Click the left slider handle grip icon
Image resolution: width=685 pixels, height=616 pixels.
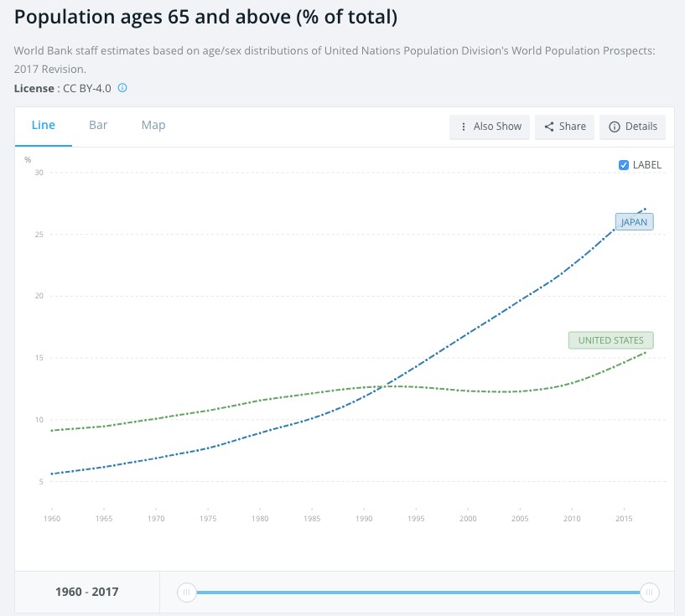pos(186,592)
